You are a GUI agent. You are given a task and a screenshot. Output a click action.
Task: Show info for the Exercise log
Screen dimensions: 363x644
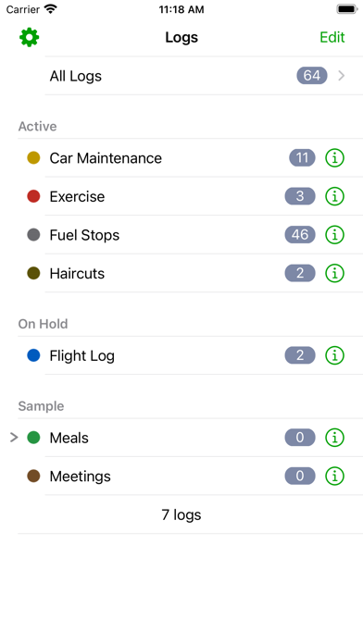[334, 196]
